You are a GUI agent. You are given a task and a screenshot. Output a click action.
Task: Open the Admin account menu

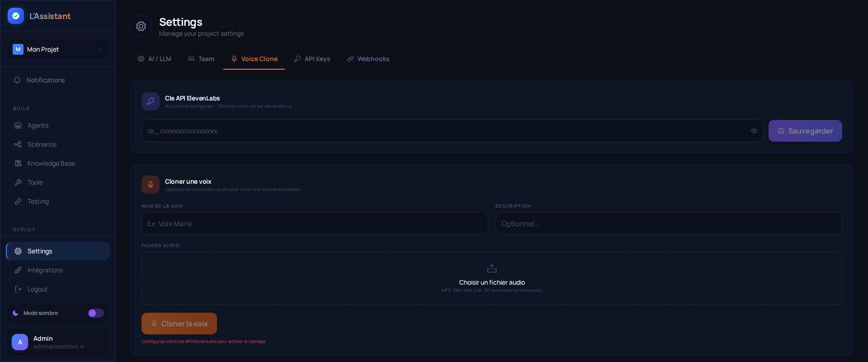click(58, 342)
